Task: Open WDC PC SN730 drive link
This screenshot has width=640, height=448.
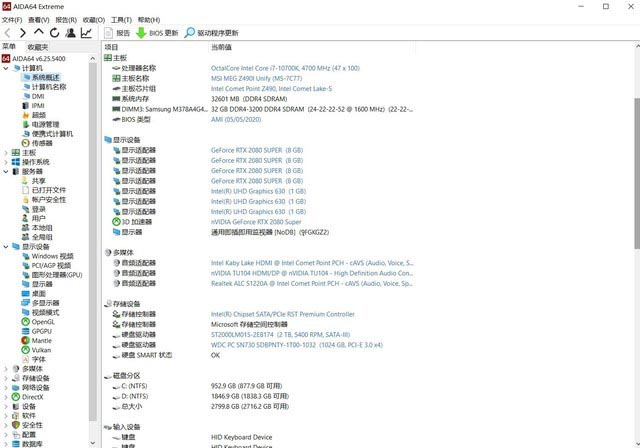Action: point(297,345)
